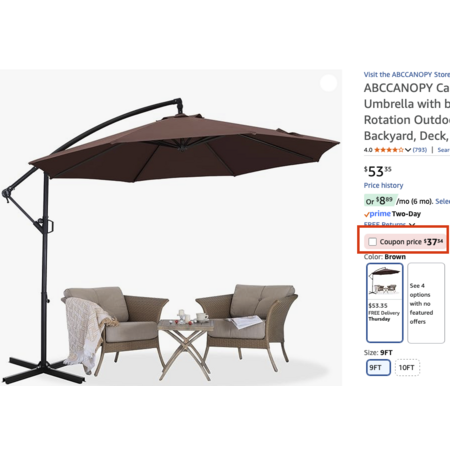
Task: Open the Price history link
Action: 383,185
